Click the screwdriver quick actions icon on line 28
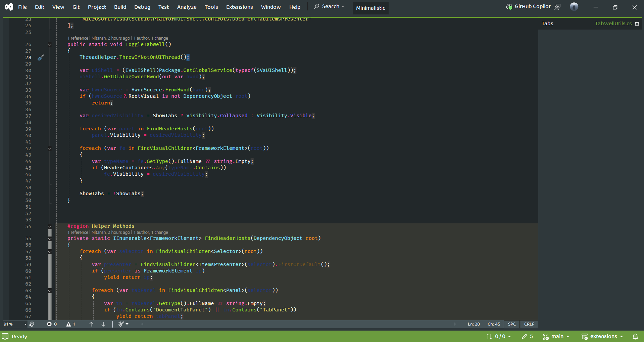 (x=41, y=58)
